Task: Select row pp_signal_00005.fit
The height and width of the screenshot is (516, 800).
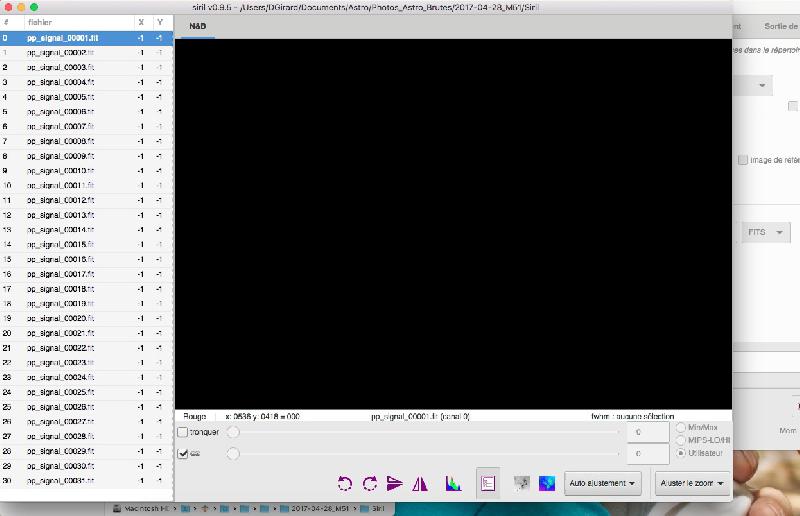Action: coord(86,97)
